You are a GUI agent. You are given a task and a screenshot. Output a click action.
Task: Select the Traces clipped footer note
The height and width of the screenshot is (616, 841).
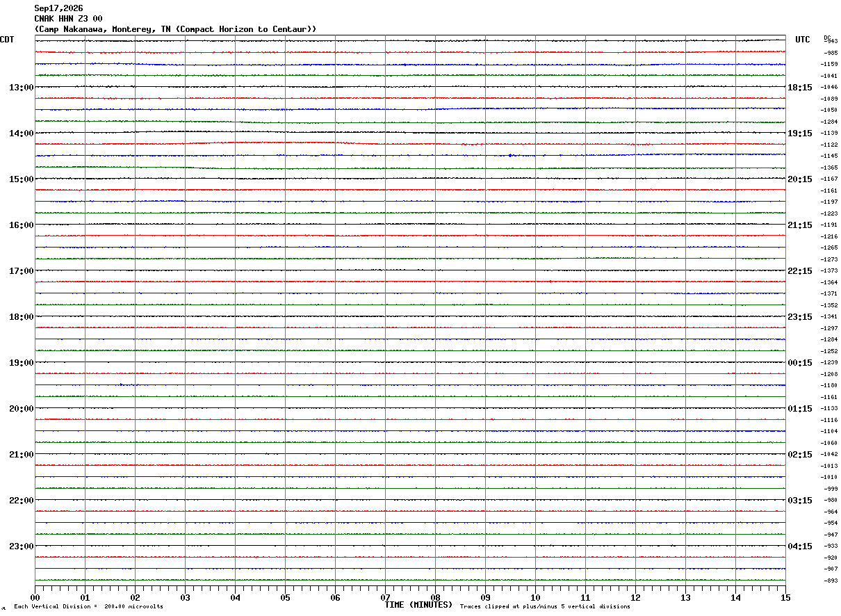pos(545,607)
